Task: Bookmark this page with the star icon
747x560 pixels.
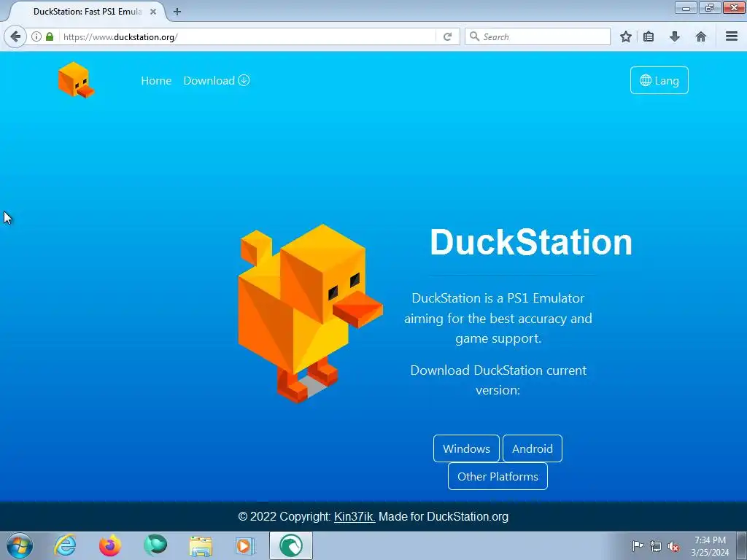Action: click(x=625, y=36)
